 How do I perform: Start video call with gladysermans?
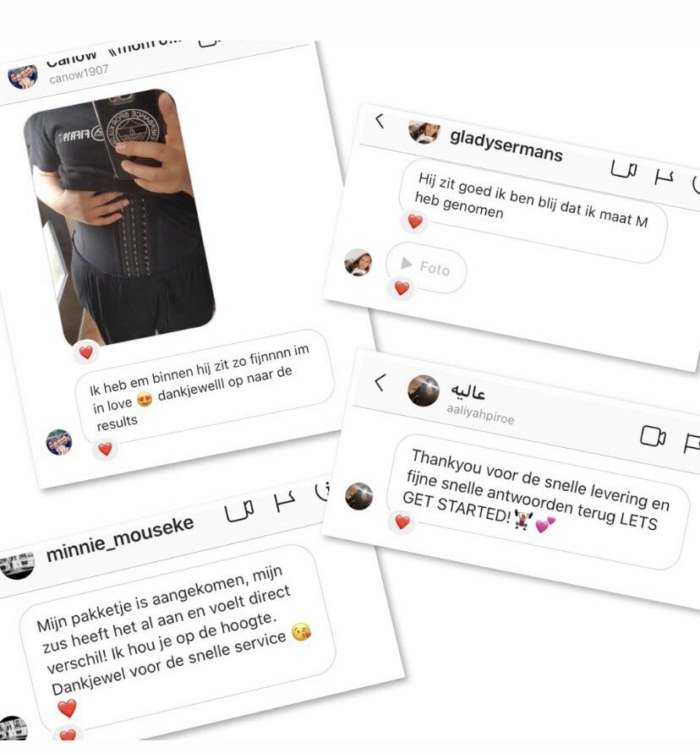[624, 170]
